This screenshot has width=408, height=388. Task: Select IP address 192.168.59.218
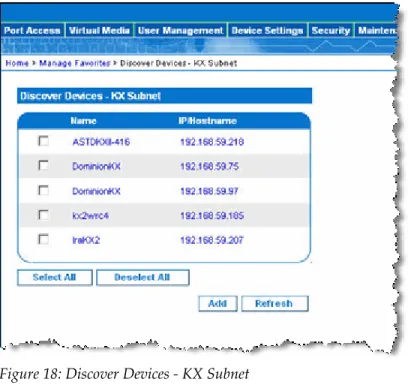[x=212, y=142]
